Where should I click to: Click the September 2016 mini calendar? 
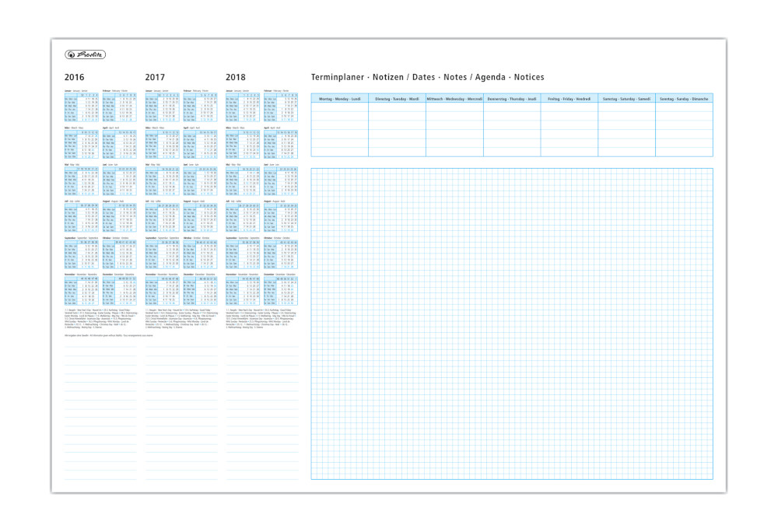(x=82, y=253)
